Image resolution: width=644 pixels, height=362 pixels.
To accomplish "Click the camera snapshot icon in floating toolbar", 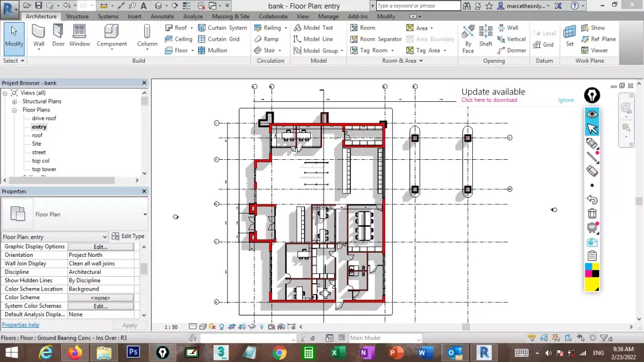I will click(592, 242).
